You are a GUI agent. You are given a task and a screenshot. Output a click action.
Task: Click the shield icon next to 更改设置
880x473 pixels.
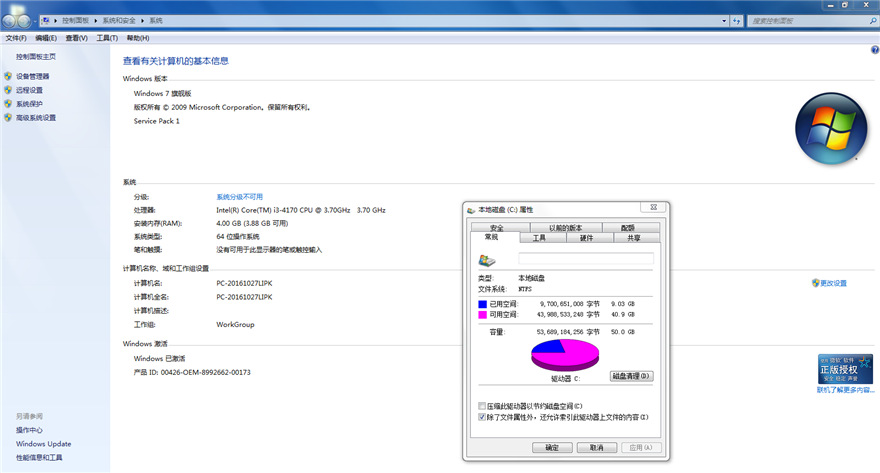[x=815, y=283]
